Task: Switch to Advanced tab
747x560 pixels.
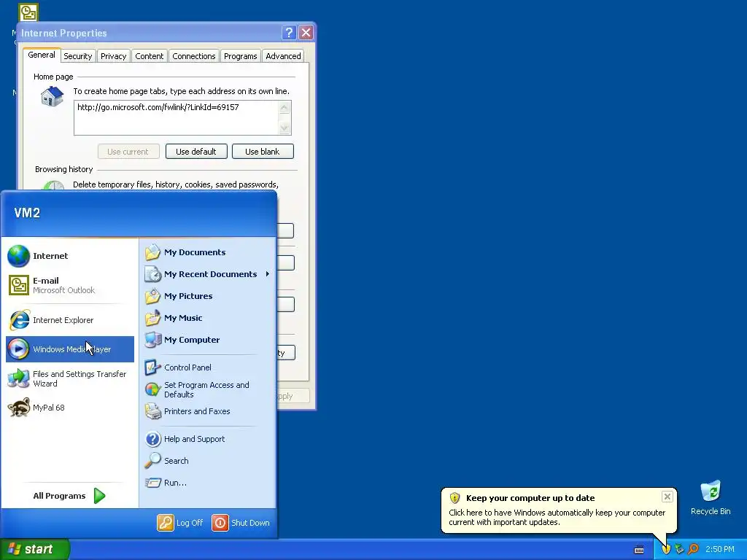Action: (284, 56)
